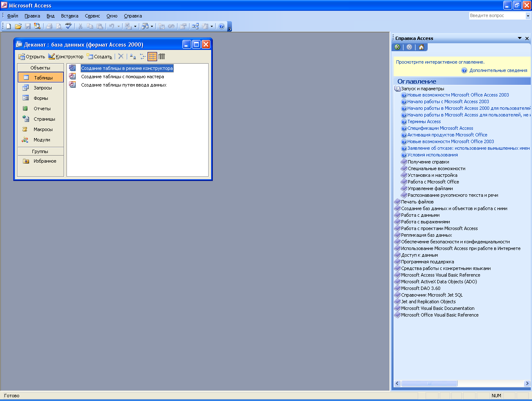Switch to Details view in database window

[x=162, y=56]
